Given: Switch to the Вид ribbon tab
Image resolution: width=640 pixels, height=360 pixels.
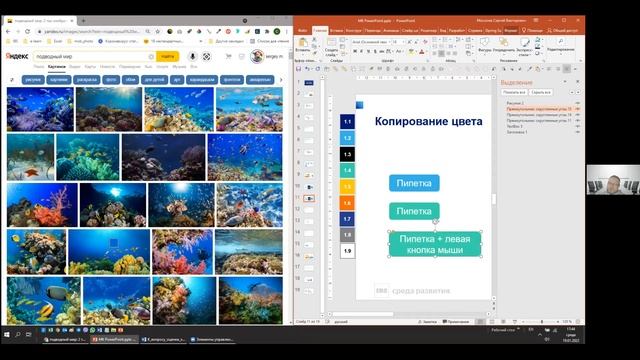Looking at the screenshot, I should (x=443, y=31).
